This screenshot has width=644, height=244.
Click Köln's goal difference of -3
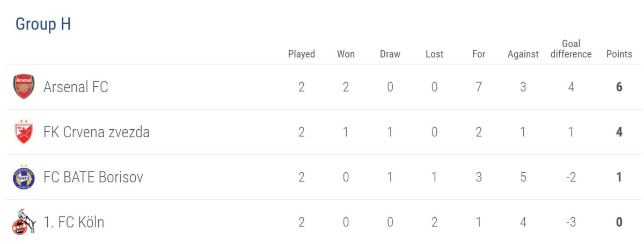571,222
